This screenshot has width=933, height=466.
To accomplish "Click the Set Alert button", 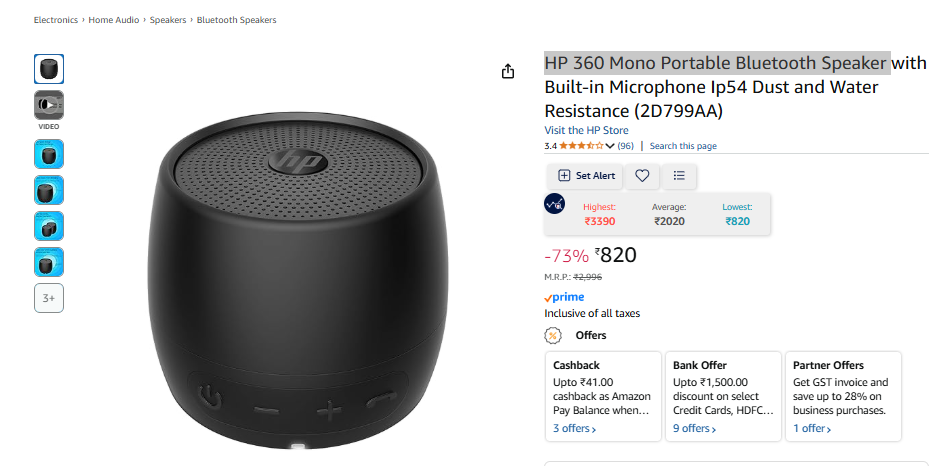I will 586,176.
